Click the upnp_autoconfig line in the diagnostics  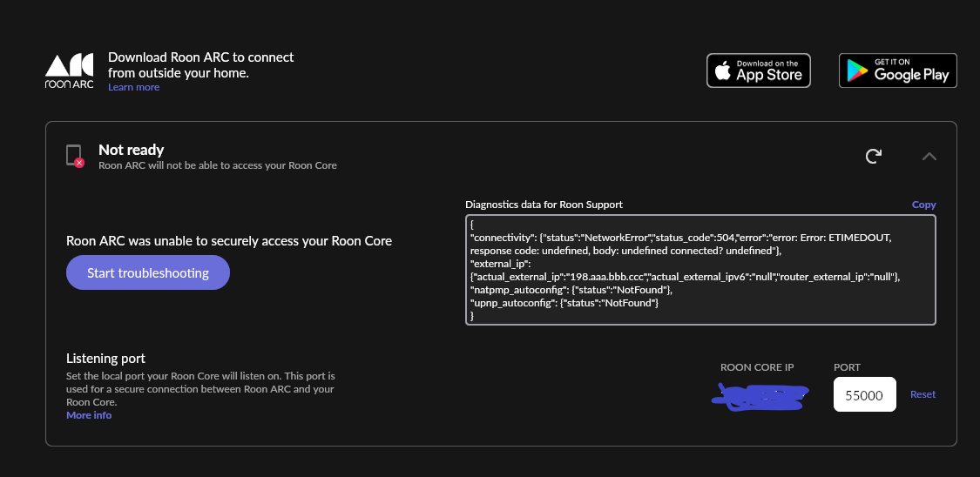tap(564, 303)
